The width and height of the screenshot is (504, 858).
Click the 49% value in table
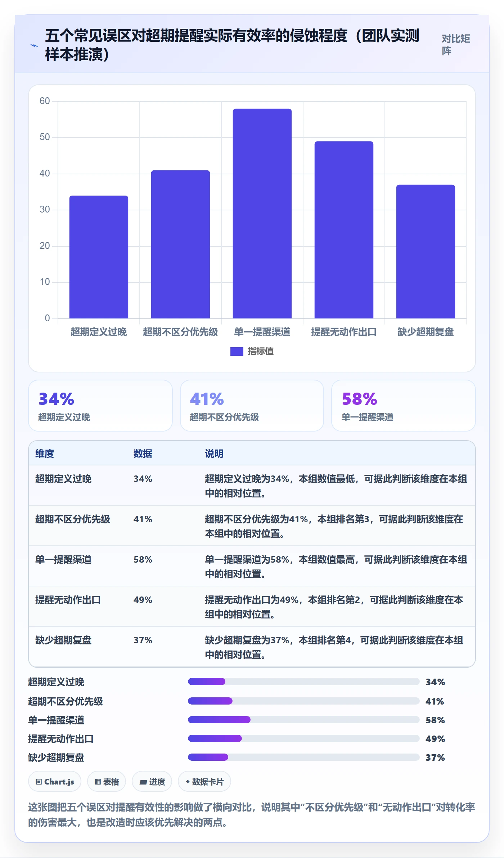(143, 600)
